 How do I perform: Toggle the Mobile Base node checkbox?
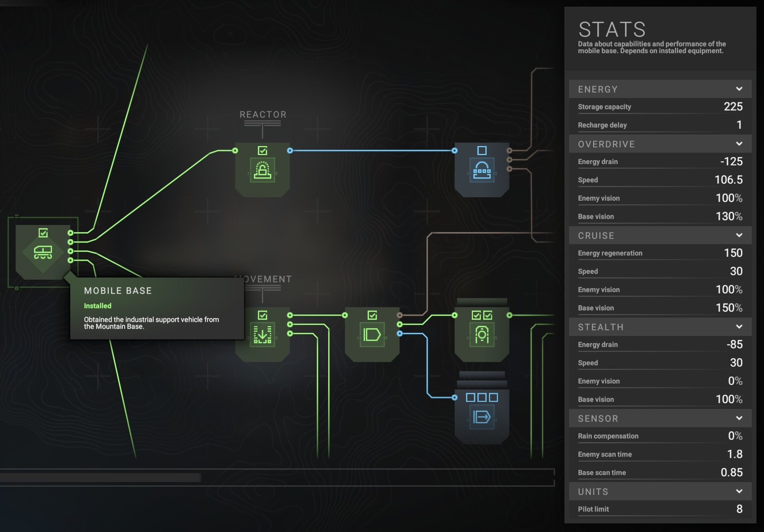(x=42, y=232)
